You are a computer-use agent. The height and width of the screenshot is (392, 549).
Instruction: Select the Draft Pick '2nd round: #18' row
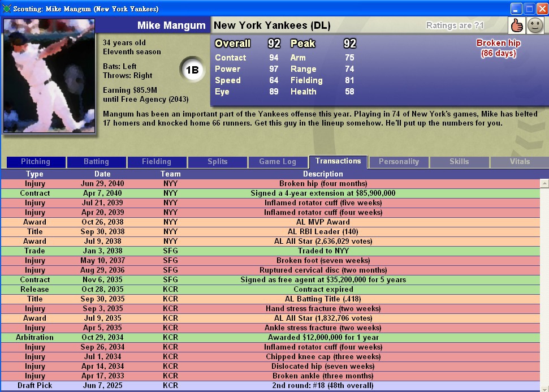270,386
